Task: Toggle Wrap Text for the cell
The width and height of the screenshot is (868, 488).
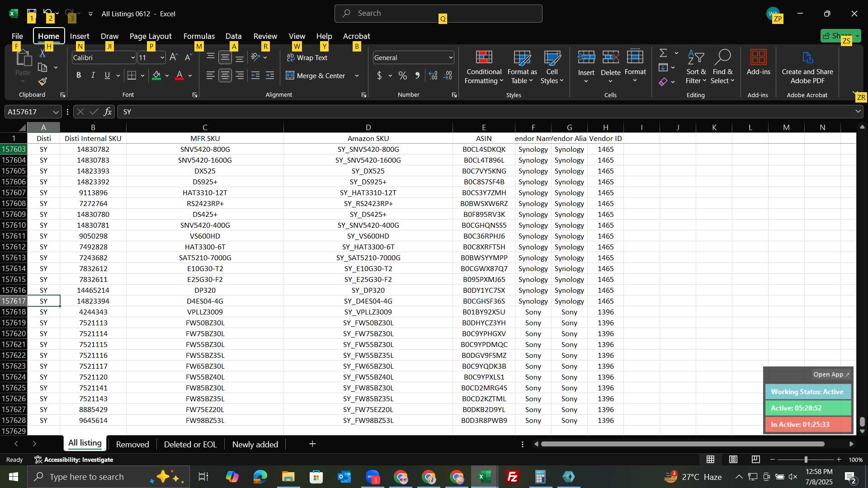Action: [x=307, y=57]
